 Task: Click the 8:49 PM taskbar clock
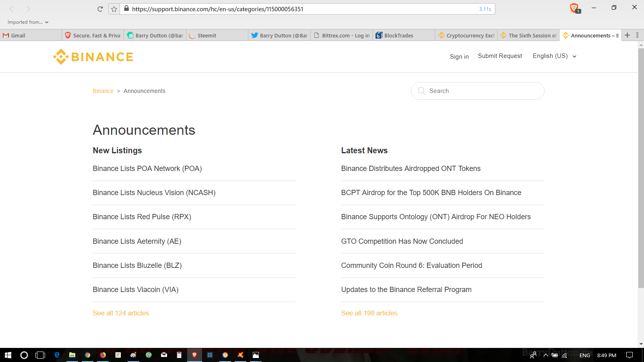click(x=607, y=355)
